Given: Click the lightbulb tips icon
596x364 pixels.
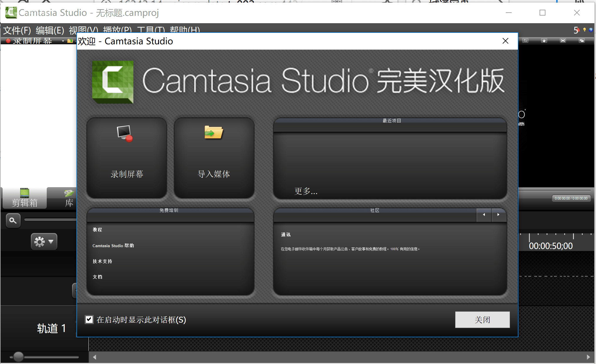Looking at the screenshot, I should coord(585,30).
